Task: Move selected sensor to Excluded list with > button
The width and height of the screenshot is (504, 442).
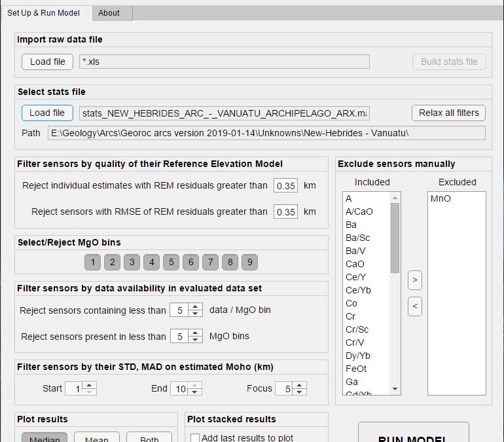Action: [x=414, y=280]
